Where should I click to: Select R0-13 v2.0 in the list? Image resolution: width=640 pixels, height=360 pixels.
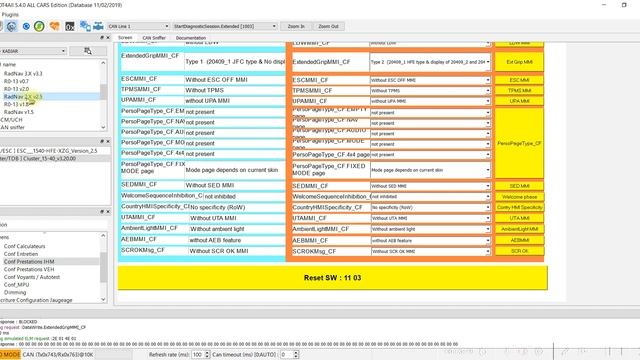coord(16,89)
